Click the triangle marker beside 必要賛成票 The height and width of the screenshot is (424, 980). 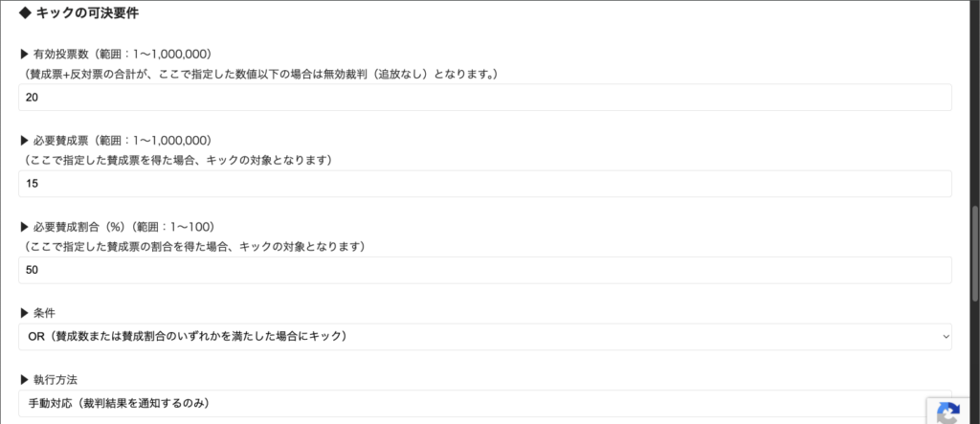click(25, 141)
